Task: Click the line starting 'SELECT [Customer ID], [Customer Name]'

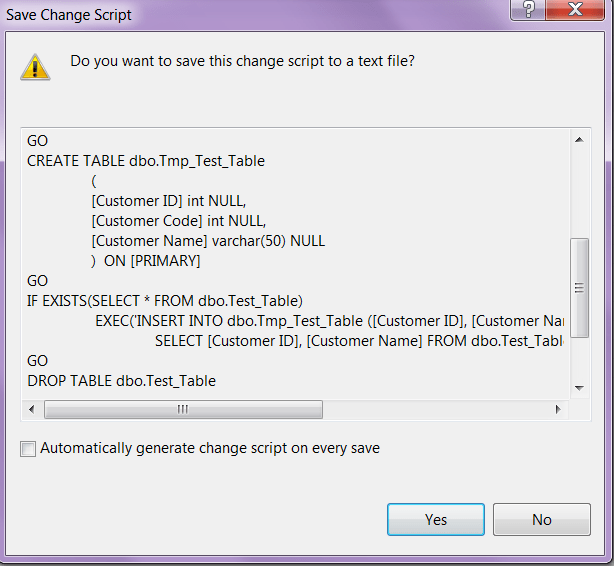Action: pos(359,341)
